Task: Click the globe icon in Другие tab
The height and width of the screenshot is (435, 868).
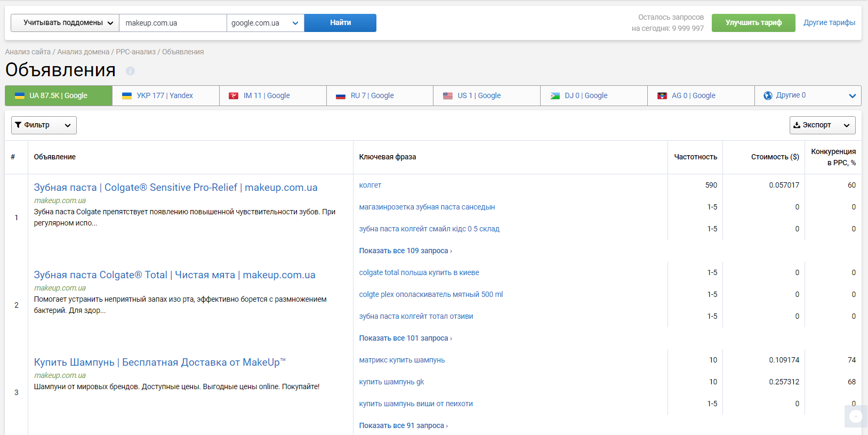Action: pyautogui.click(x=768, y=95)
